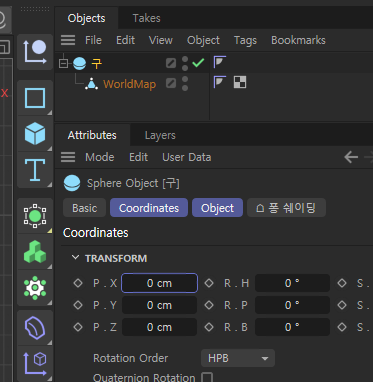This screenshot has width=373, height=382.
Task: Click the P . Y position field
Action: [x=160, y=305]
